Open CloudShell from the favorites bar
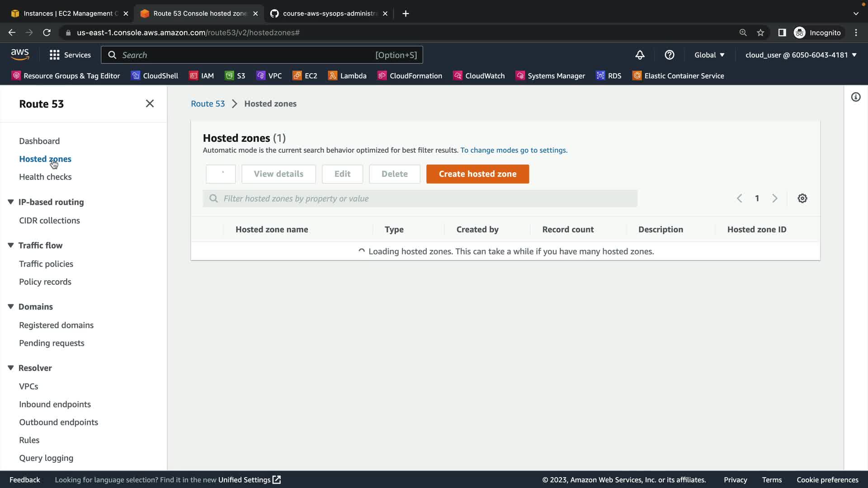 [155, 76]
